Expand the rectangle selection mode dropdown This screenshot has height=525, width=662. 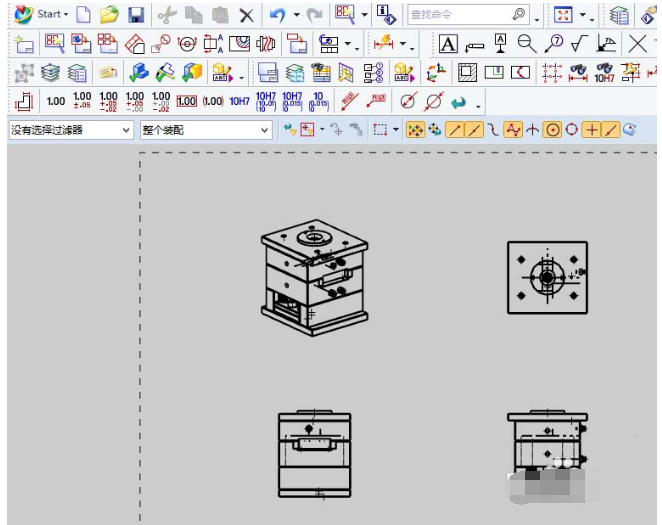pos(396,130)
